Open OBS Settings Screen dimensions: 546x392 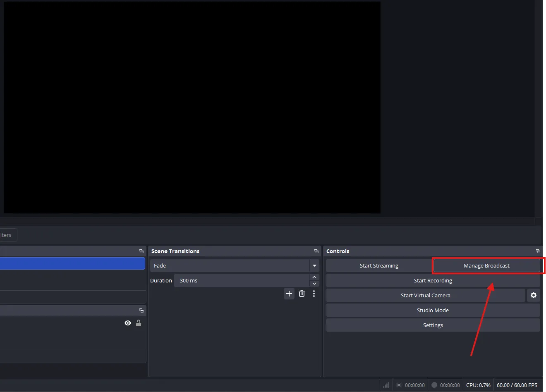click(433, 325)
